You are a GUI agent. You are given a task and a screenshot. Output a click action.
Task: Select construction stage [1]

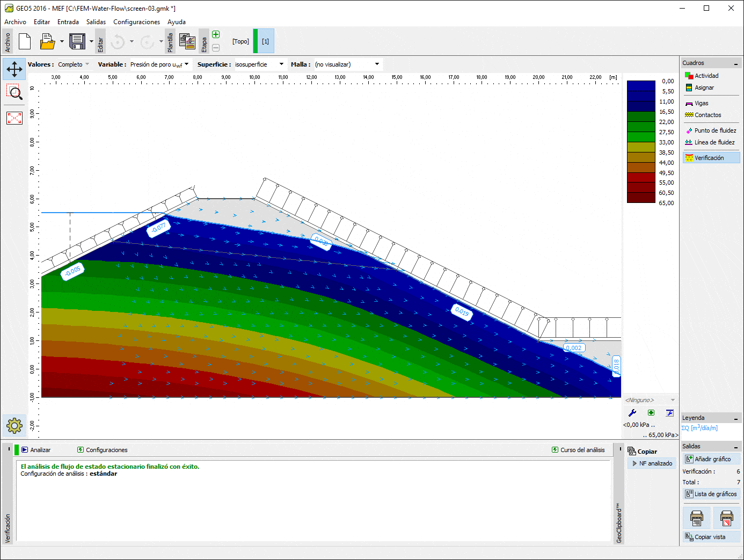[x=265, y=41]
